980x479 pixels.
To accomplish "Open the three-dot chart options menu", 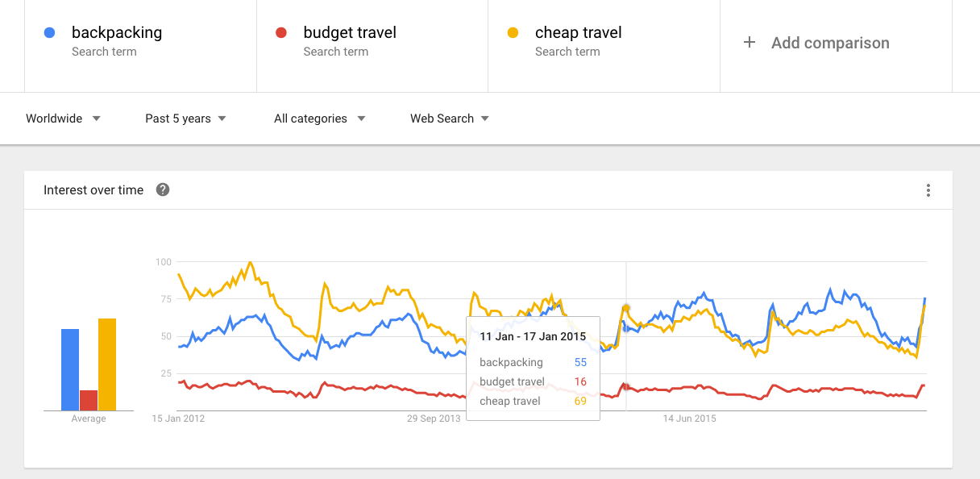I will click(928, 190).
